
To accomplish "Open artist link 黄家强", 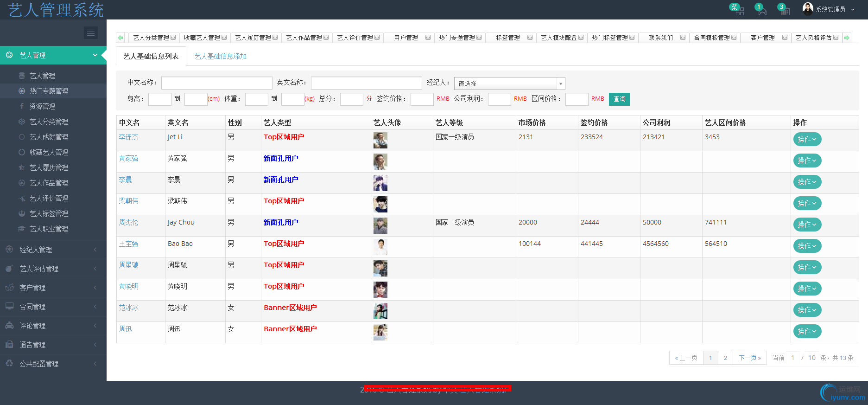I will [x=128, y=158].
